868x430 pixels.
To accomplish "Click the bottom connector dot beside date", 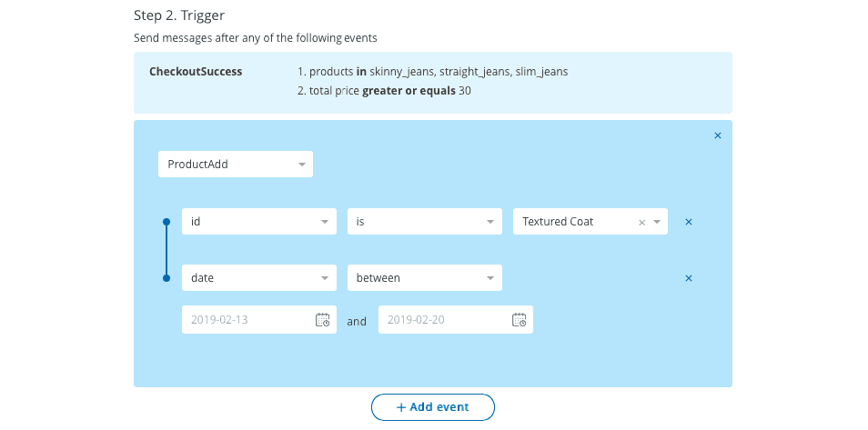I will (x=166, y=278).
